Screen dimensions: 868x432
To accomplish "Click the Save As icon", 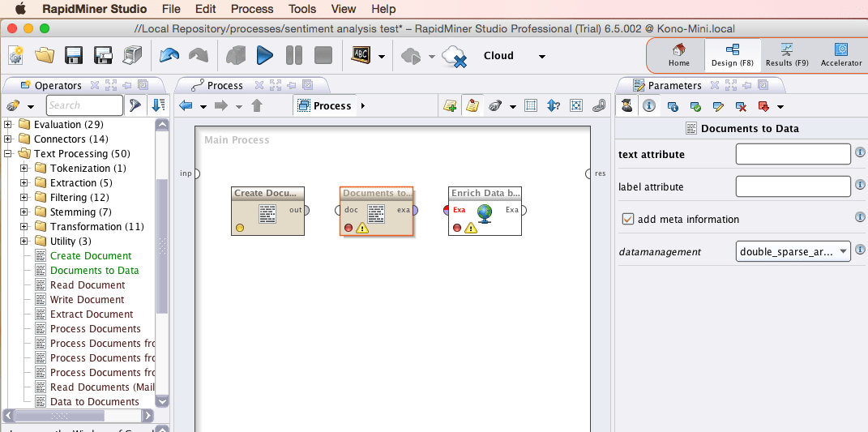I will (x=104, y=55).
